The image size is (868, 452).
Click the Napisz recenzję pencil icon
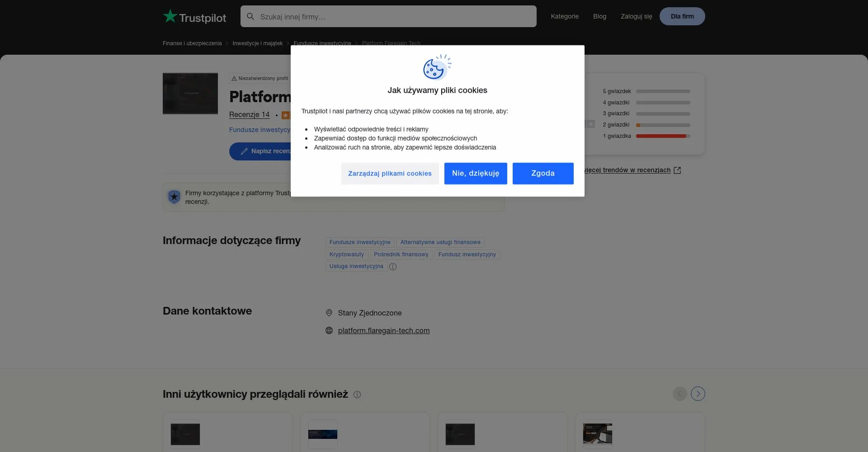pos(244,151)
